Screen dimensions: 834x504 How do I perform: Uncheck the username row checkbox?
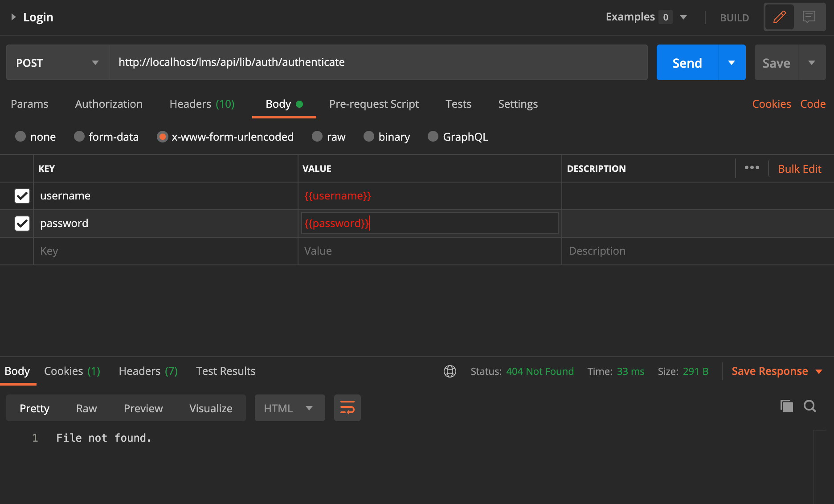tap(22, 196)
